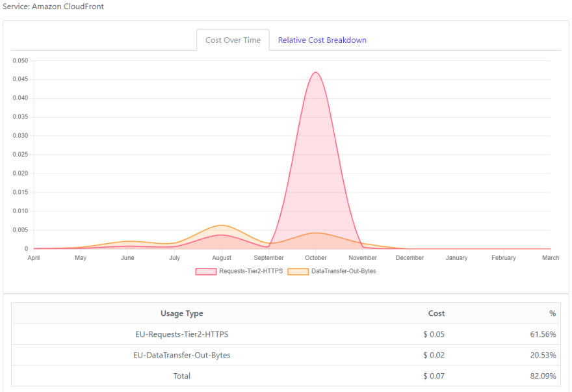Click the May x-axis label
The image size is (572, 392).
(x=81, y=257)
